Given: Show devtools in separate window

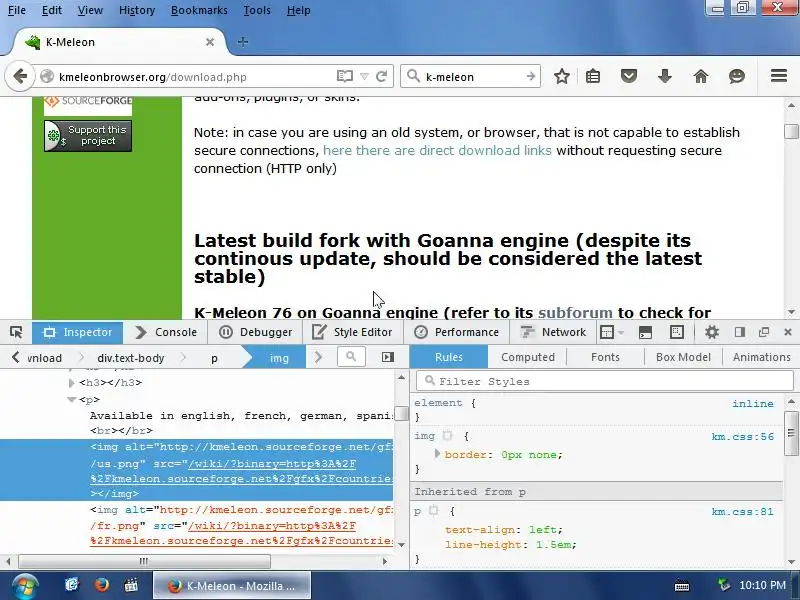Looking at the screenshot, I should [764, 332].
